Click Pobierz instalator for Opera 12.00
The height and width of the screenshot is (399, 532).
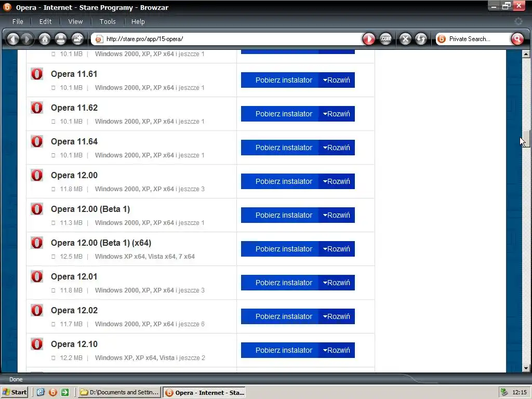click(x=280, y=181)
